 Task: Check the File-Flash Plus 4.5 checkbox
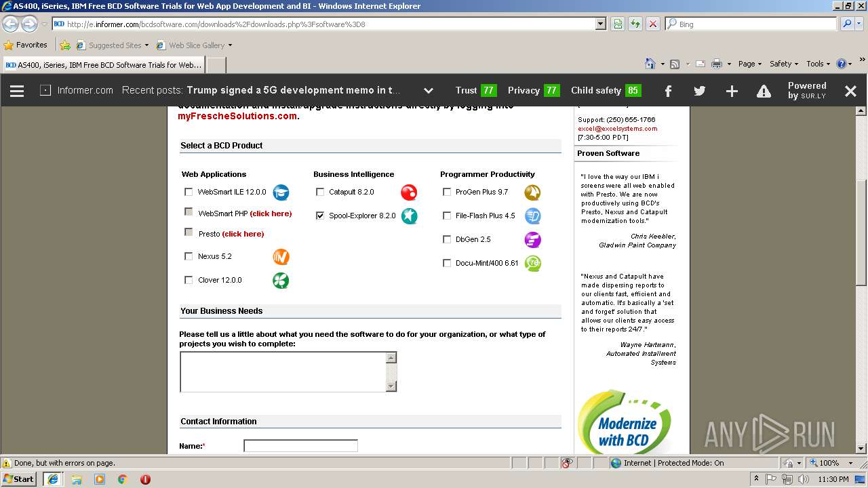pyautogui.click(x=447, y=216)
